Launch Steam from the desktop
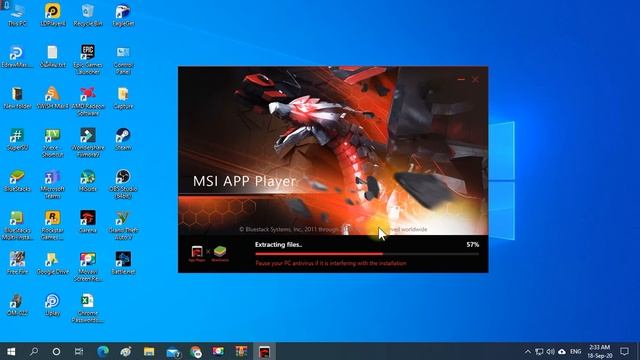Viewport: 640px width, 360px height. click(123, 140)
